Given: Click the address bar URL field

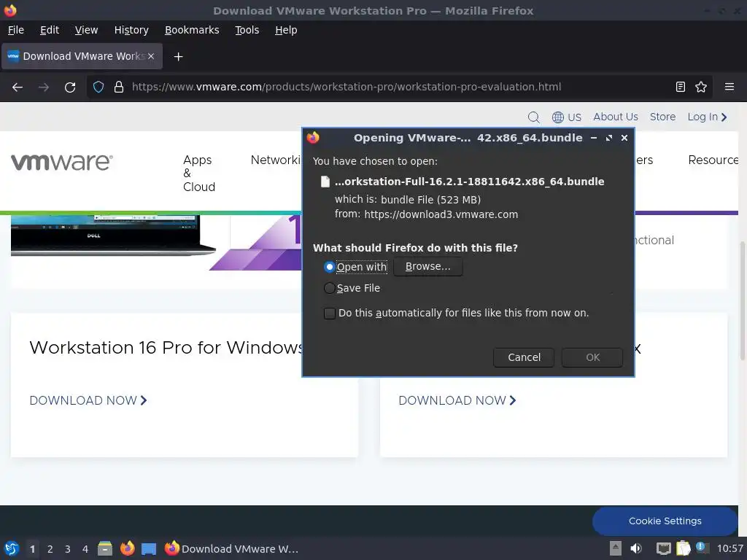Looking at the screenshot, I should [347, 87].
